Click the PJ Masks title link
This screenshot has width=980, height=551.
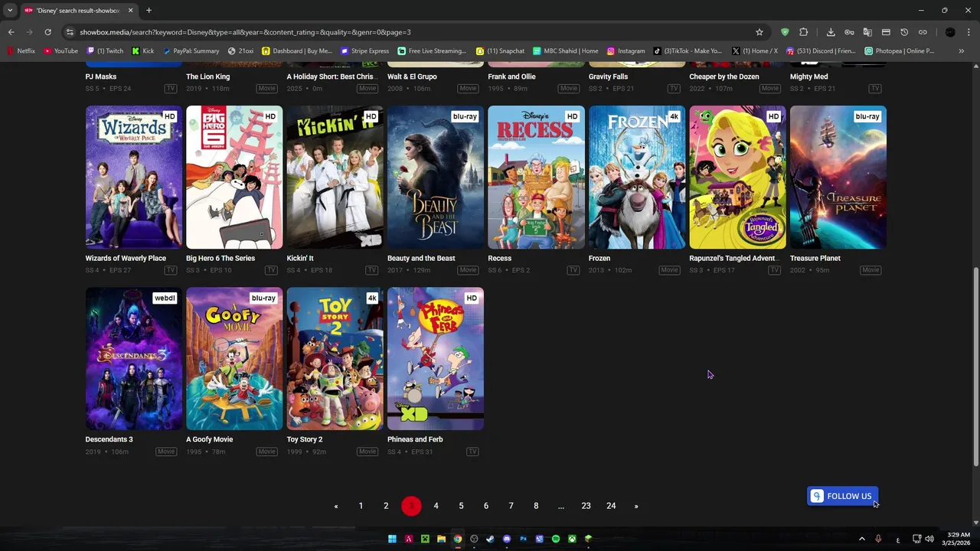point(101,77)
